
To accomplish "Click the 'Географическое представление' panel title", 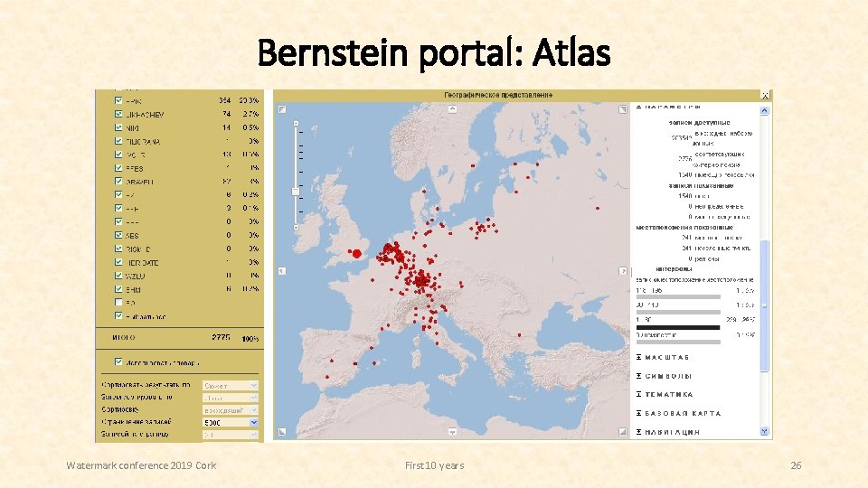I will tap(498, 95).
